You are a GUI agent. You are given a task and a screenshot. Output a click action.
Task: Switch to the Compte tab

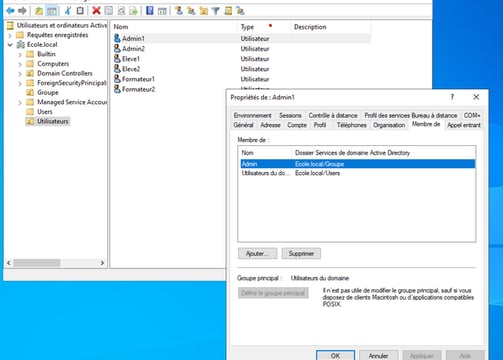pyautogui.click(x=297, y=125)
